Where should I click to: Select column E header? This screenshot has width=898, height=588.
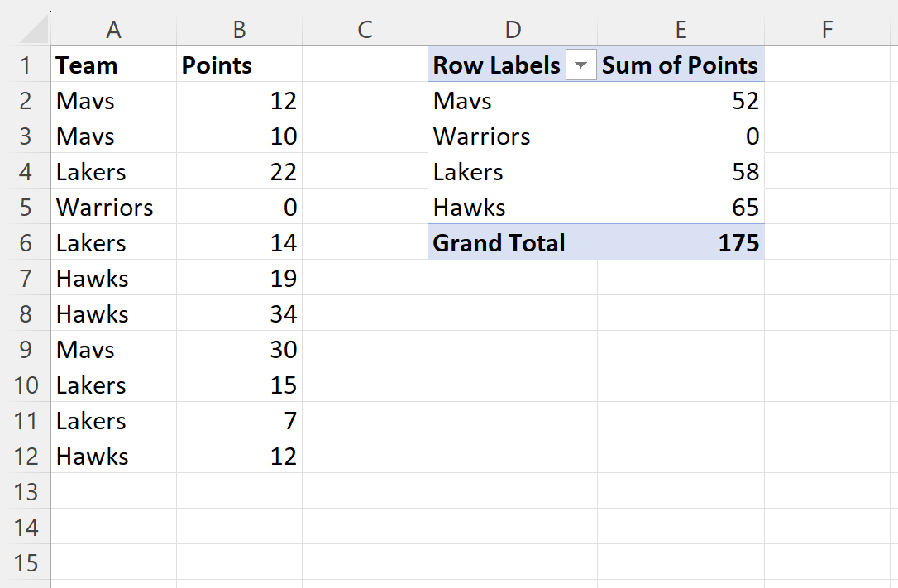pyautogui.click(x=681, y=29)
